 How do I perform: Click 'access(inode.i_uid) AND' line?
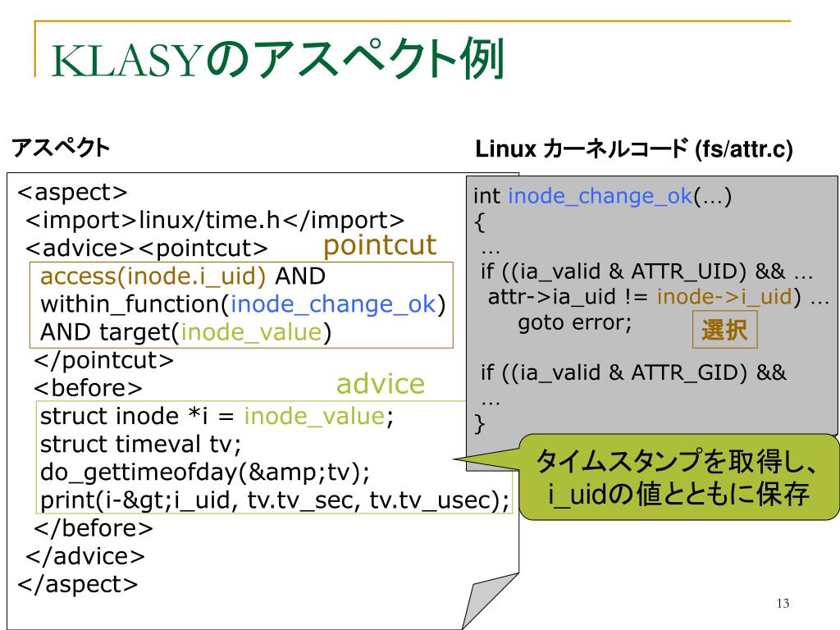183,276
